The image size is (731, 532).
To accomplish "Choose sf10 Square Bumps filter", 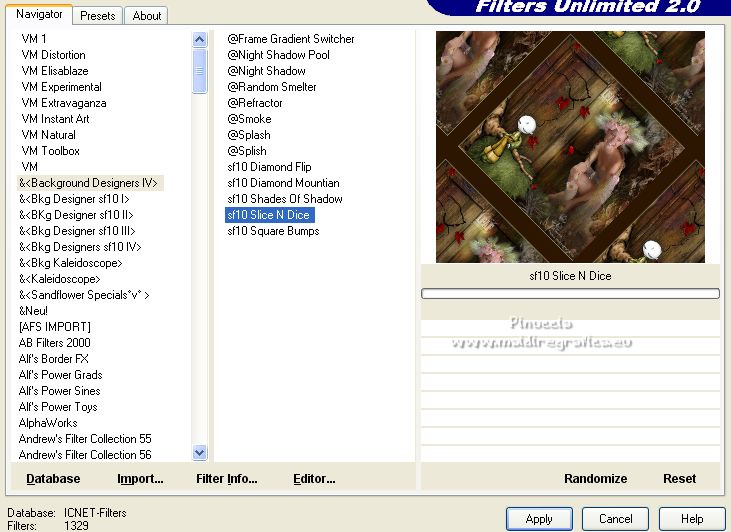I will pos(273,231).
